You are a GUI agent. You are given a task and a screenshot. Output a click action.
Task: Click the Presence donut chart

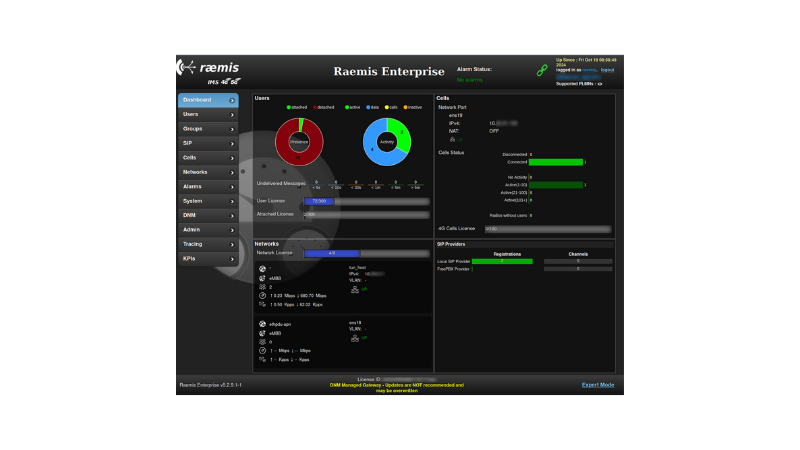pyautogui.click(x=299, y=142)
